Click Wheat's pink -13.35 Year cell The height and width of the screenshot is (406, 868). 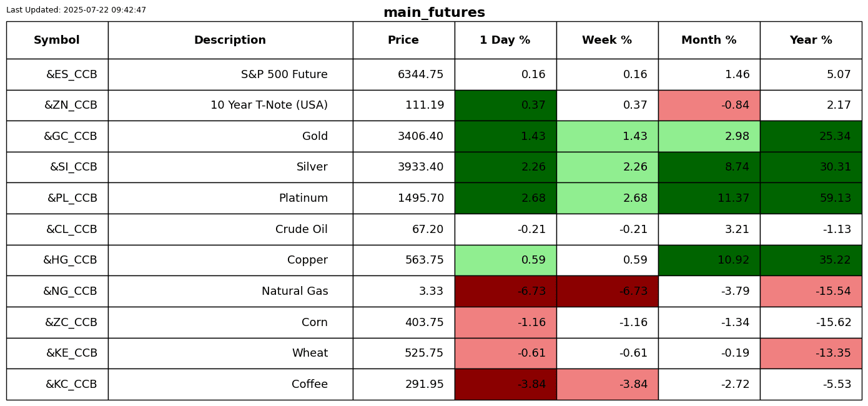click(x=811, y=353)
